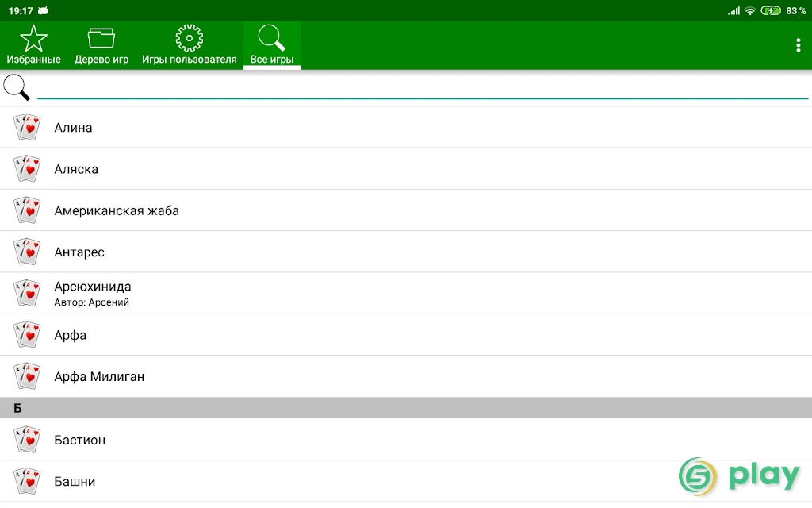This screenshot has width=812, height=508.
Task: Open the Избранные favorites star tab
Action: (x=33, y=45)
